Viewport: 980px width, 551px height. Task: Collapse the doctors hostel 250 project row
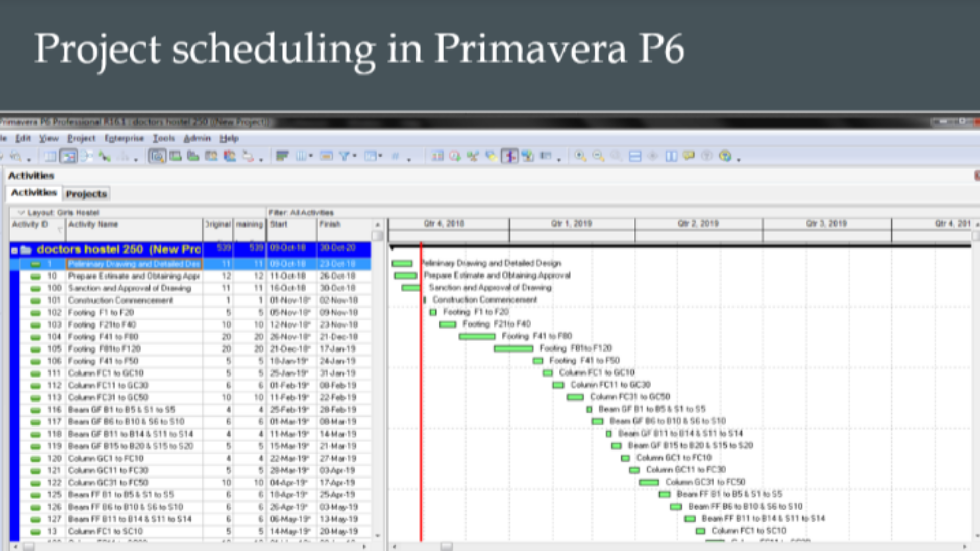click(15, 250)
